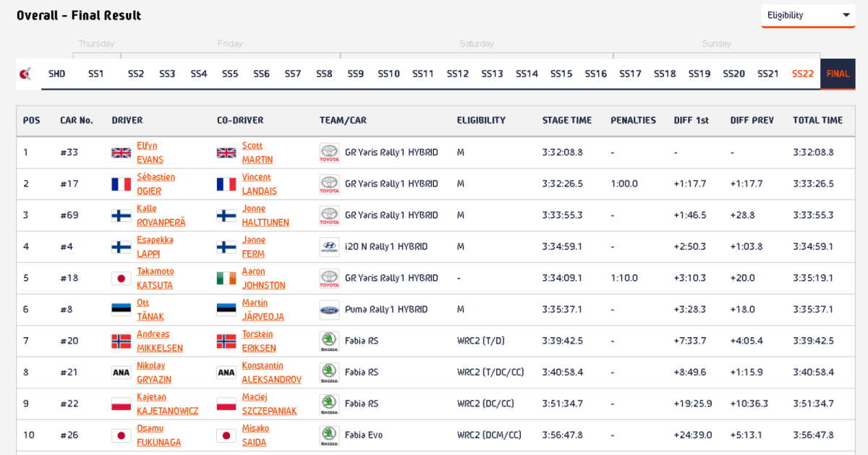Click Japan flag beside Takamoto Katsuta
Screen dimensions: 868x455
[121, 278]
